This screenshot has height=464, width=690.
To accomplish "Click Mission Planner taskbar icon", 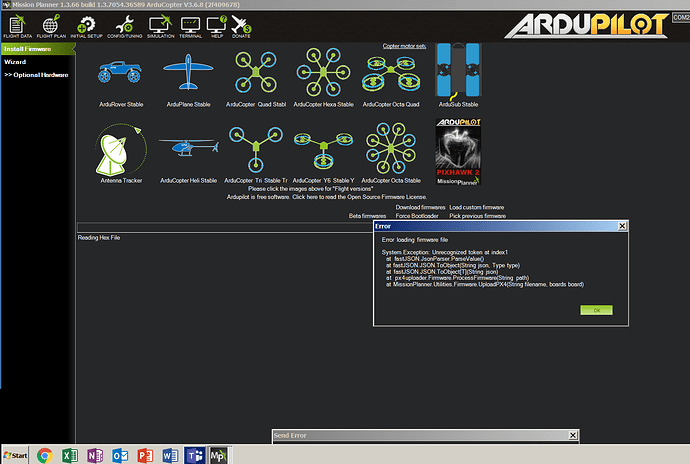I will tap(219, 455).
